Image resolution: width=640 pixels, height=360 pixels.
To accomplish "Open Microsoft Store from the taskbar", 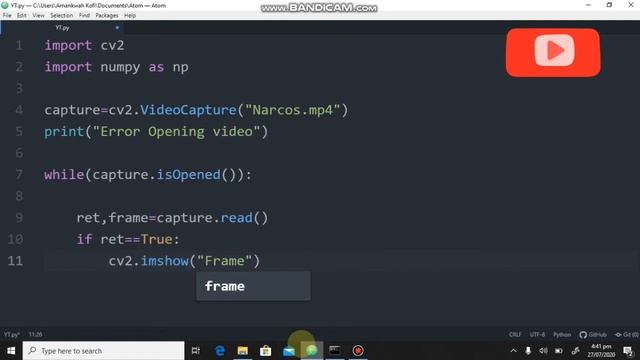I will (266, 351).
